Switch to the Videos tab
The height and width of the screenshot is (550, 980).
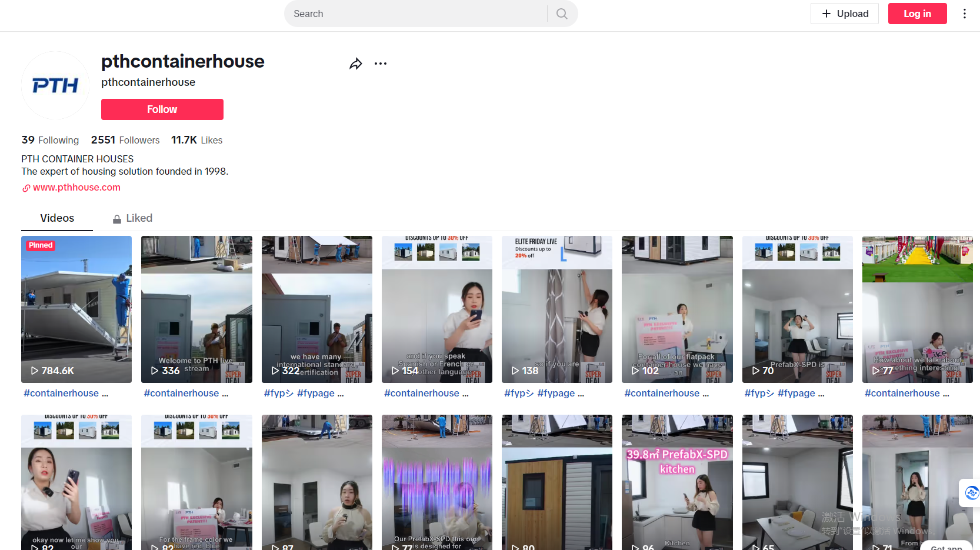pyautogui.click(x=57, y=218)
